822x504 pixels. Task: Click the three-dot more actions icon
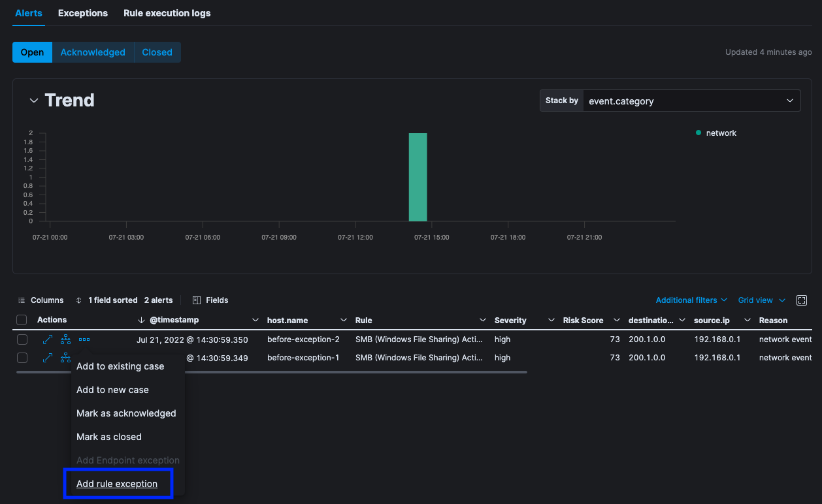[84, 339]
